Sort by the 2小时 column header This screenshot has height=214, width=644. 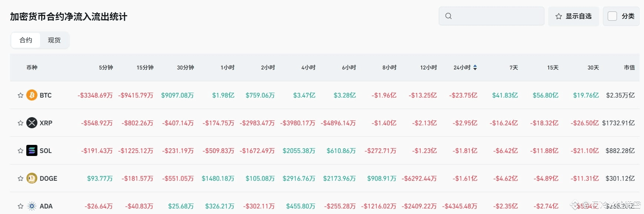[x=268, y=67]
